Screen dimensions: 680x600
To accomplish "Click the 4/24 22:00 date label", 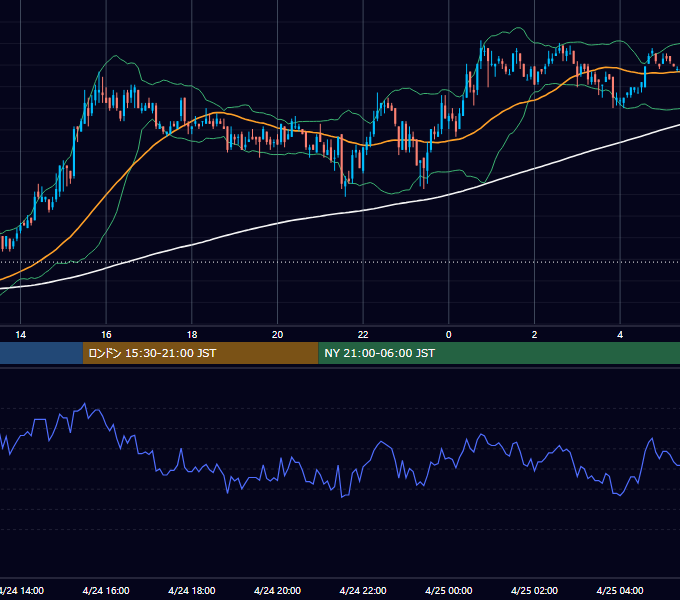I will pos(363,590).
